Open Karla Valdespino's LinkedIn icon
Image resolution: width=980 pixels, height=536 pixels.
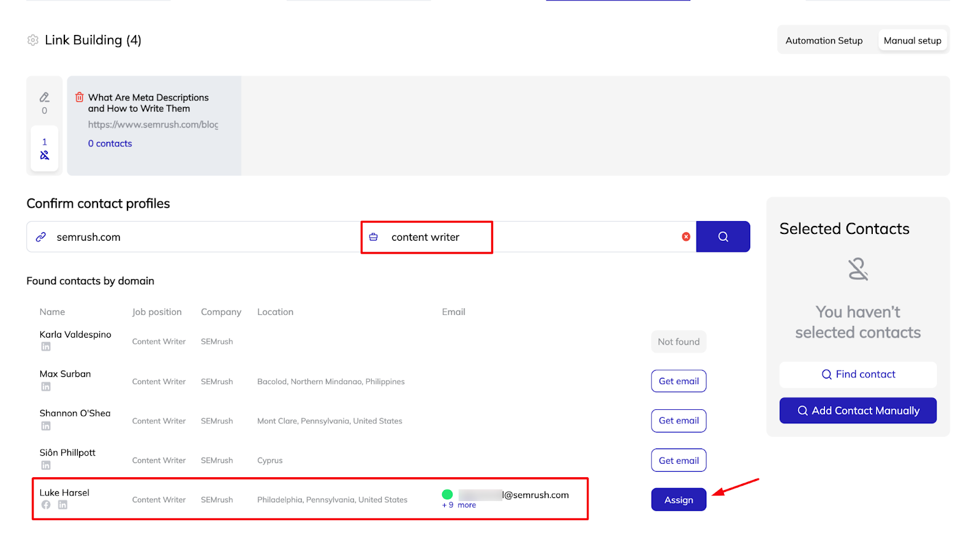[46, 347]
